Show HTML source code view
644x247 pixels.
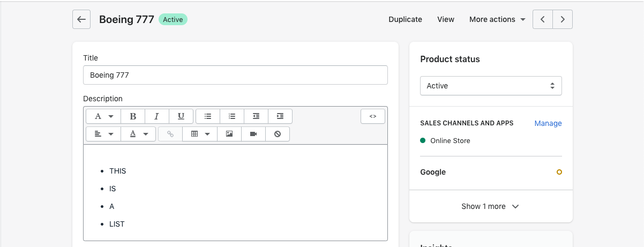click(x=373, y=116)
